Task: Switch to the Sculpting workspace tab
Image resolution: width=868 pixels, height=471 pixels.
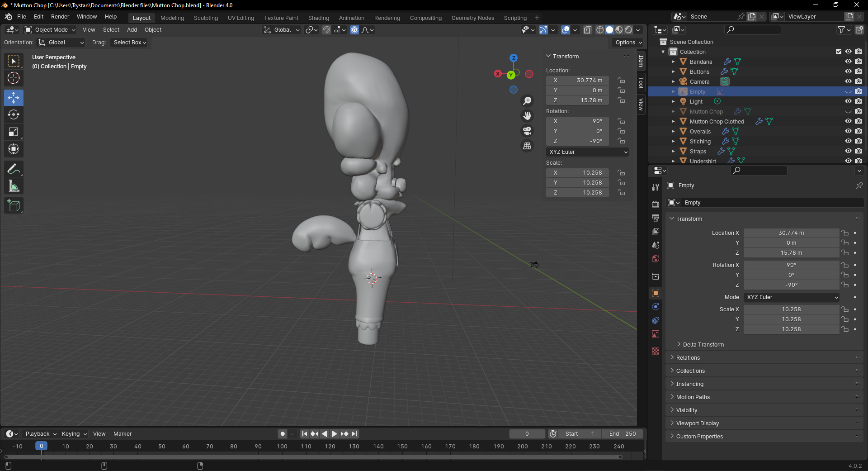Action: 206,18
